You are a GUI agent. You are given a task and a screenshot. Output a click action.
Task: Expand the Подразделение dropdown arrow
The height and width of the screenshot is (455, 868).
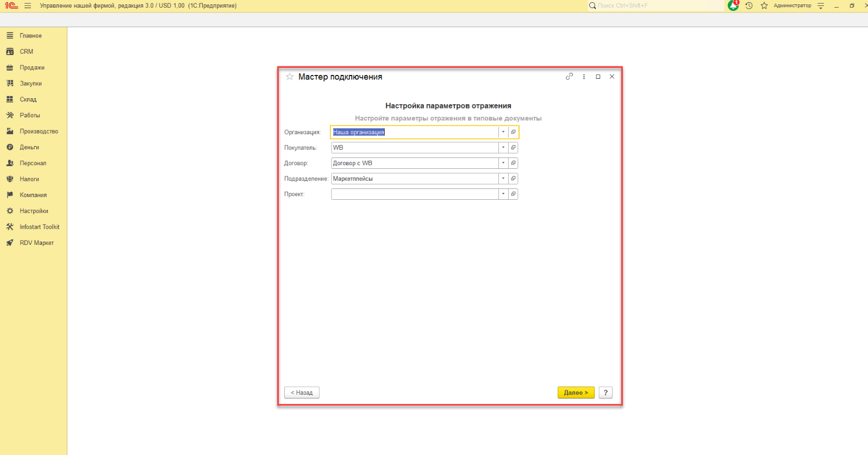[503, 179]
